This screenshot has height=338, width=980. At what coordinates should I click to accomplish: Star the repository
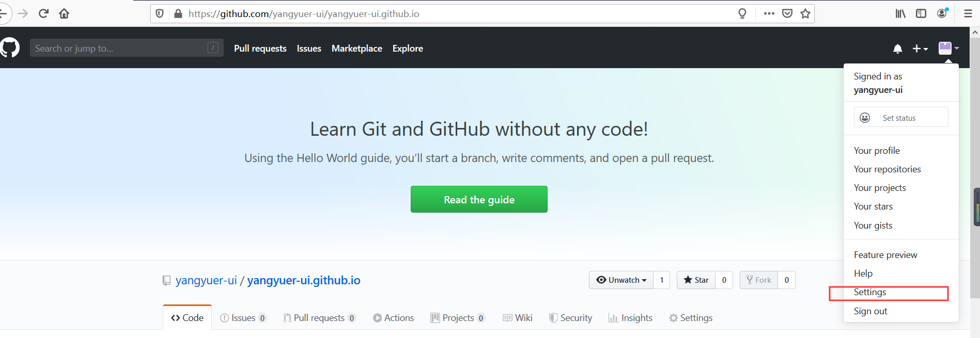click(696, 280)
